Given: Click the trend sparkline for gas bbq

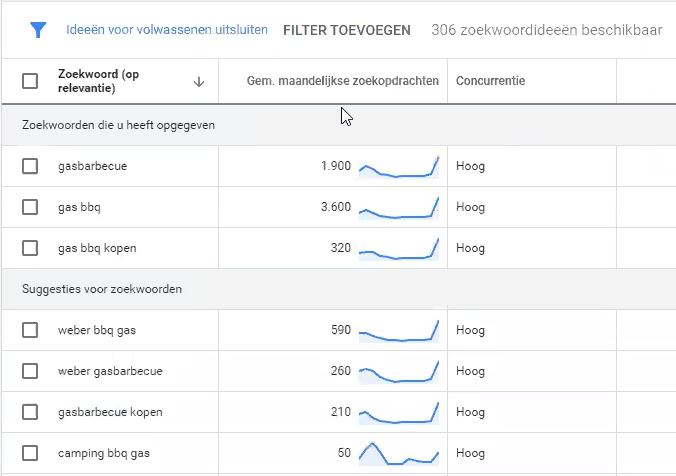Looking at the screenshot, I should click(x=399, y=207).
